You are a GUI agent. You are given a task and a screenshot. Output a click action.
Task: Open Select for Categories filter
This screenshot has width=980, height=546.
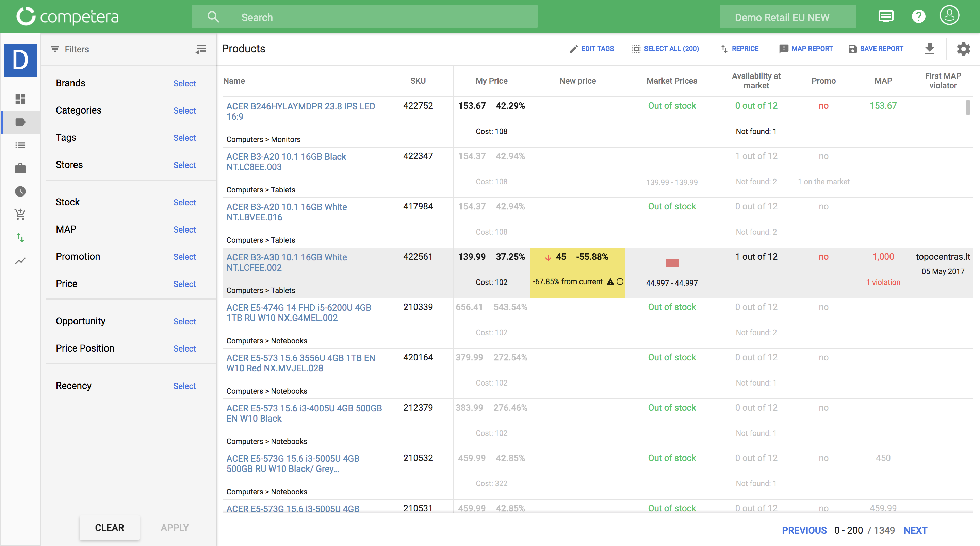tap(184, 110)
